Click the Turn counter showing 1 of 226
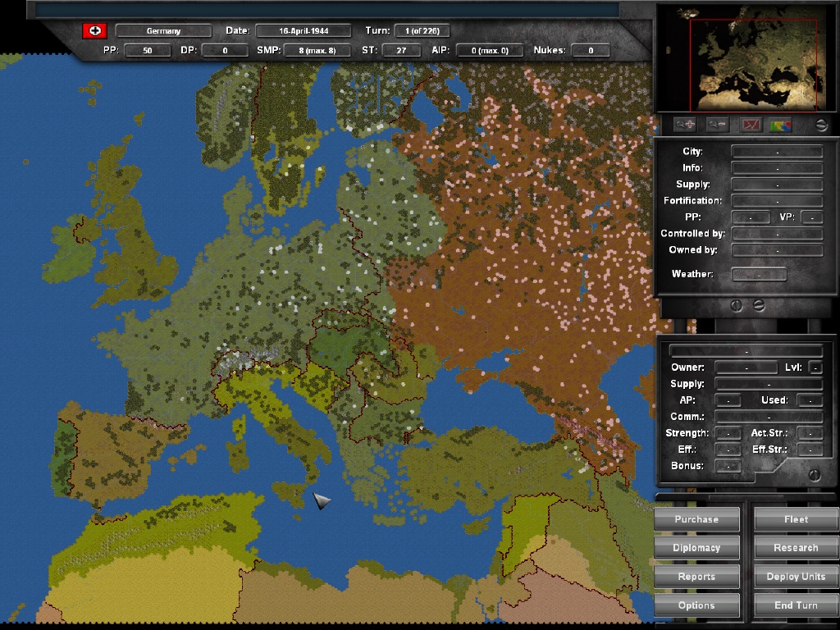 click(x=422, y=30)
